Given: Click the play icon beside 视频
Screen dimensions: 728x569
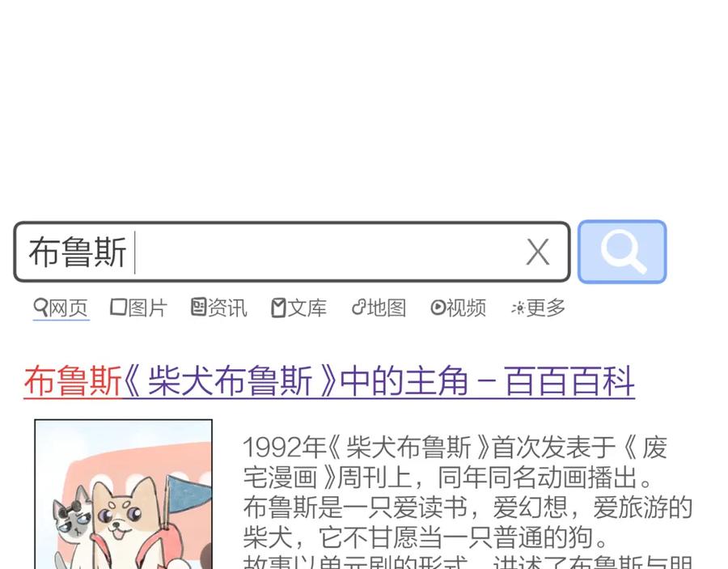Looking at the screenshot, I should click(x=438, y=307).
